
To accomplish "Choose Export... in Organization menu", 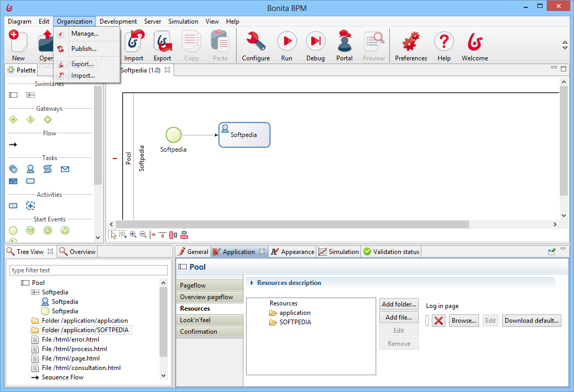I will pos(82,64).
